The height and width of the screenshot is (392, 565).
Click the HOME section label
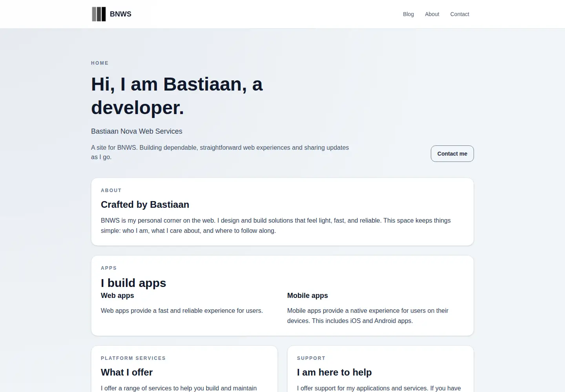pyautogui.click(x=100, y=63)
